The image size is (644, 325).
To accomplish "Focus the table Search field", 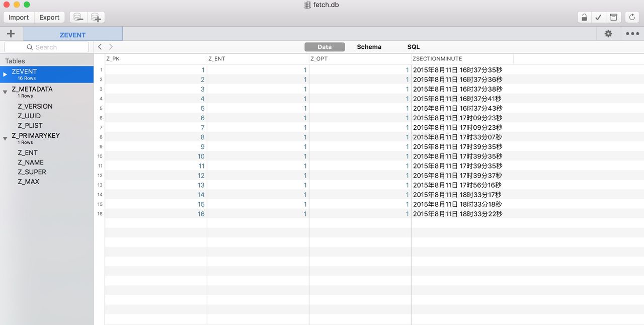I will coord(46,47).
